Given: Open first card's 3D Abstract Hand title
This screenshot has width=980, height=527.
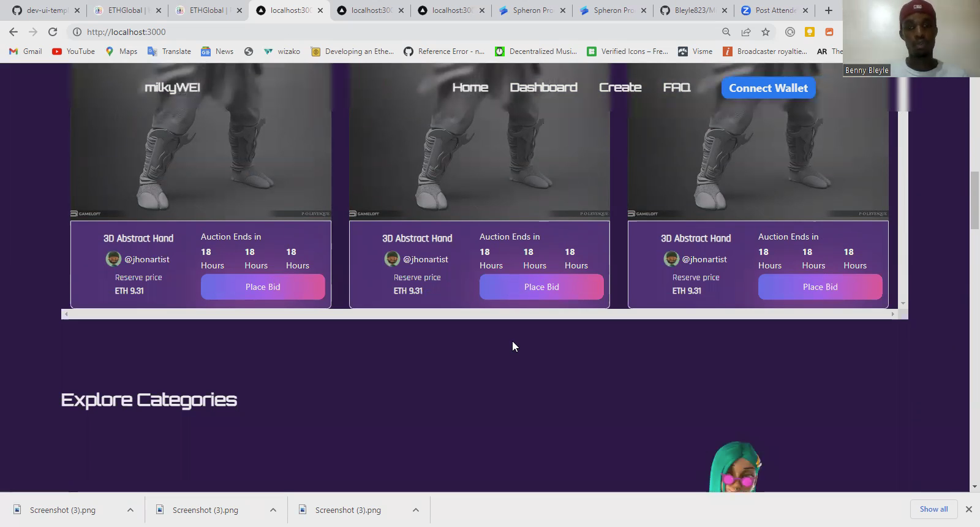Looking at the screenshot, I should coord(138,238).
